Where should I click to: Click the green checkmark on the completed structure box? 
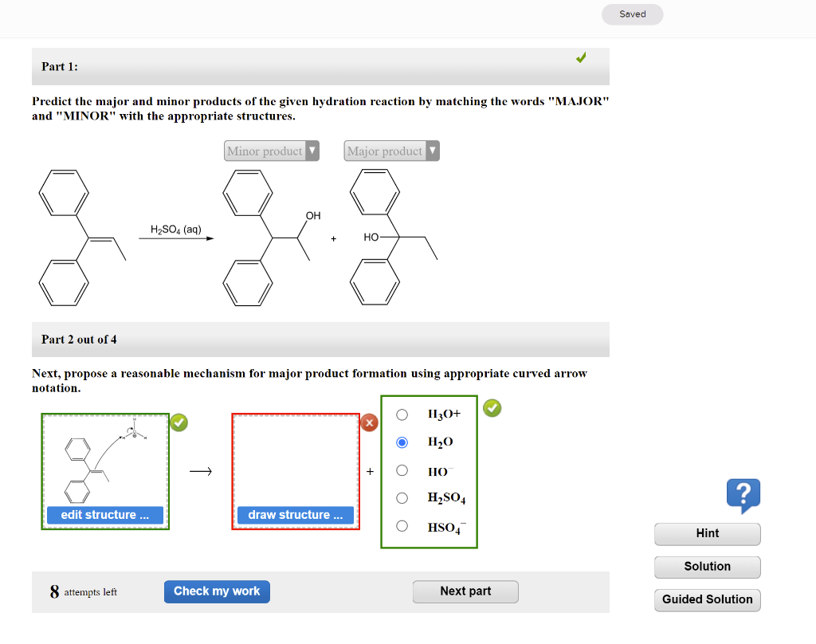(178, 422)
